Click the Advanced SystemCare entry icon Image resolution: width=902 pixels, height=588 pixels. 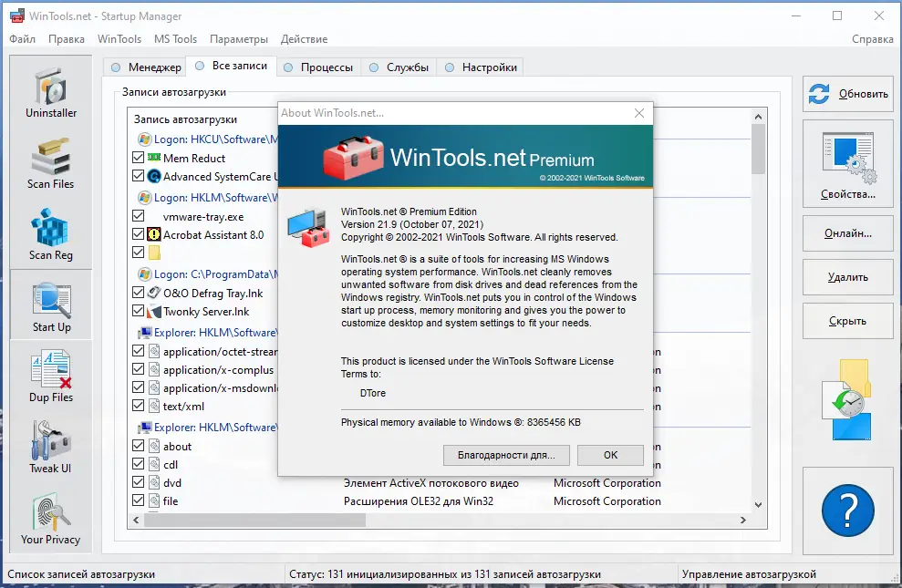click(x=153, y=176)
